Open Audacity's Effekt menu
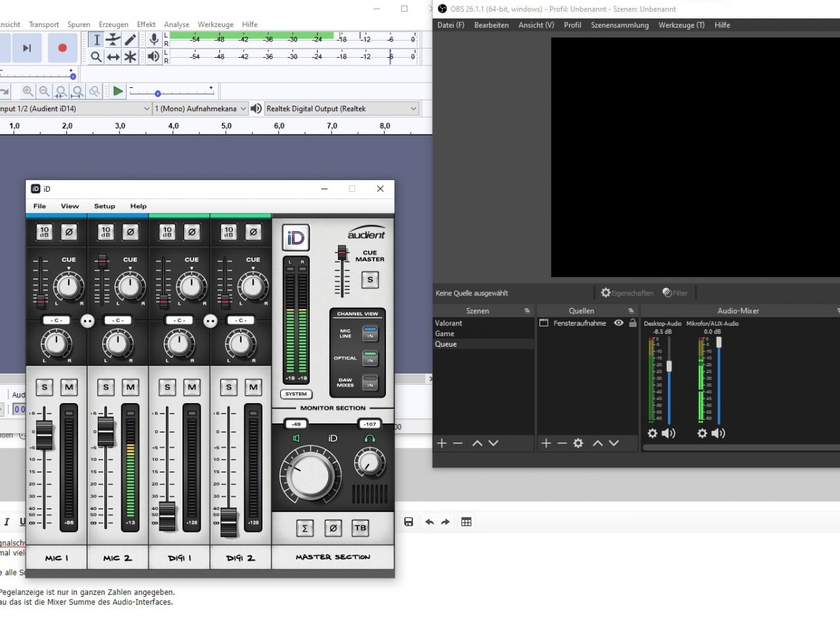 coord(146,24)
